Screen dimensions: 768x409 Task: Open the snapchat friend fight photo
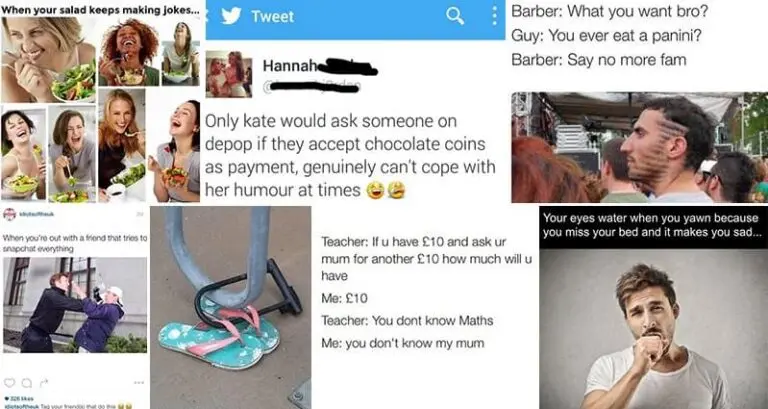tap(75, 305)
